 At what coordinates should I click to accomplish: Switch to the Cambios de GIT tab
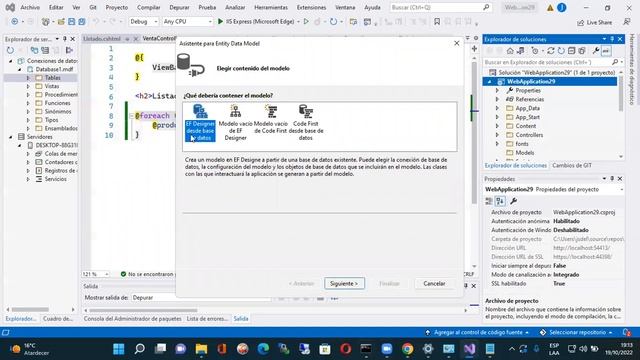click(571, 165)
